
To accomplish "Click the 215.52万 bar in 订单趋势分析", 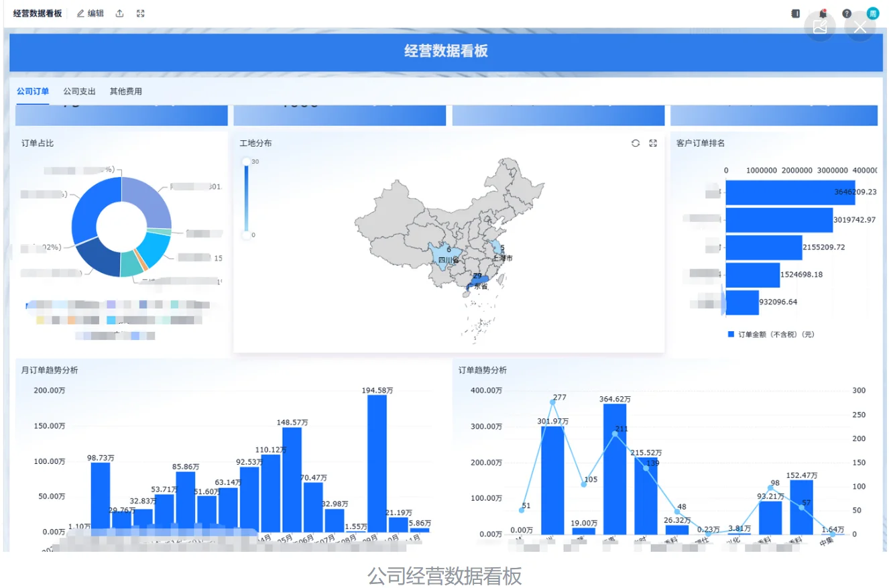I will tap(646, 495).
